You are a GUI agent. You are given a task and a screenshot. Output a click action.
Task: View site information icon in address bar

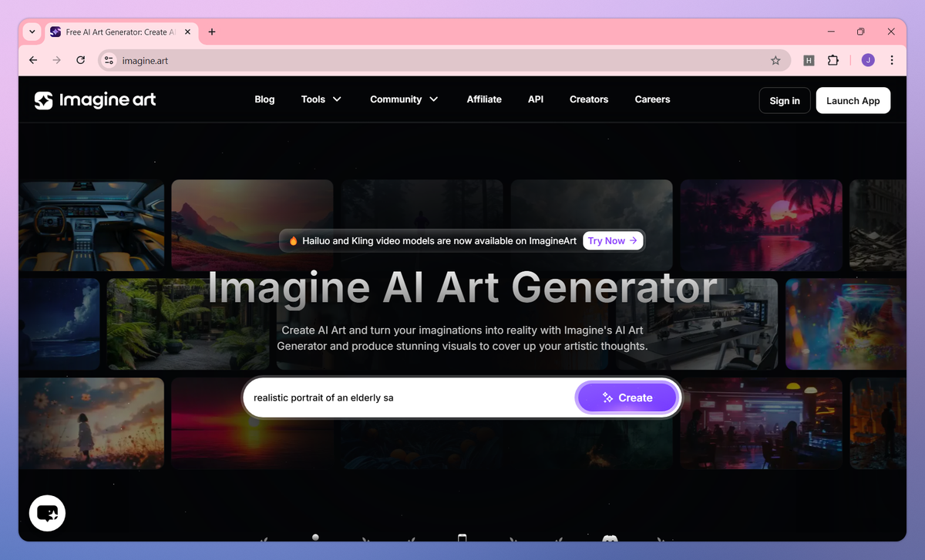109,60
